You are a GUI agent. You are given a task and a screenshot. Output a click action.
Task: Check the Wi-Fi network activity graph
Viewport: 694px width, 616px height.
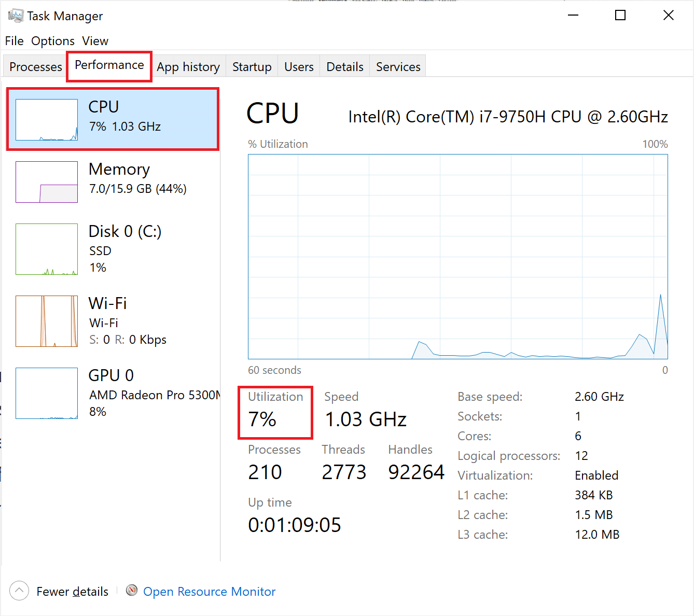click(x=46, y=321)
